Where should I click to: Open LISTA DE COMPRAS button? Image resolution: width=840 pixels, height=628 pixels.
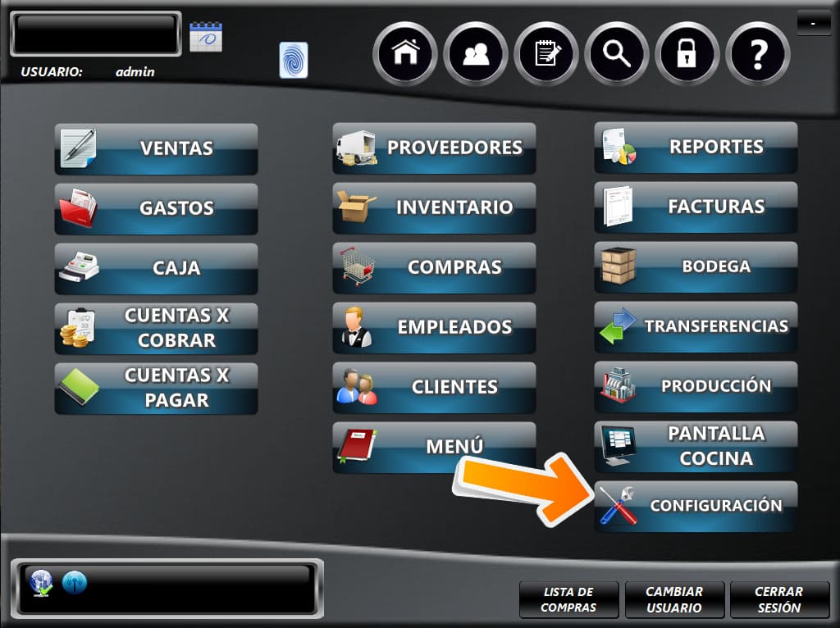click(568, 600)
